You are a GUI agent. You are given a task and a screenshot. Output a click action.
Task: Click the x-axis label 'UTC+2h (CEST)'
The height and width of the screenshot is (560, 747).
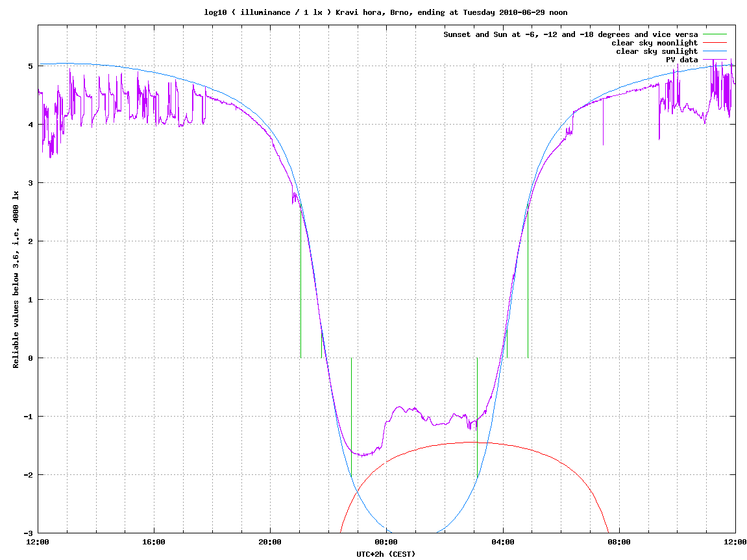[386, 554]
